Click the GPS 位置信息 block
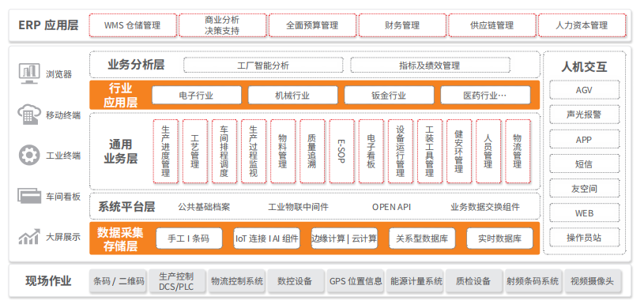This screenshot has height=308, width=644. pos(356,281)
